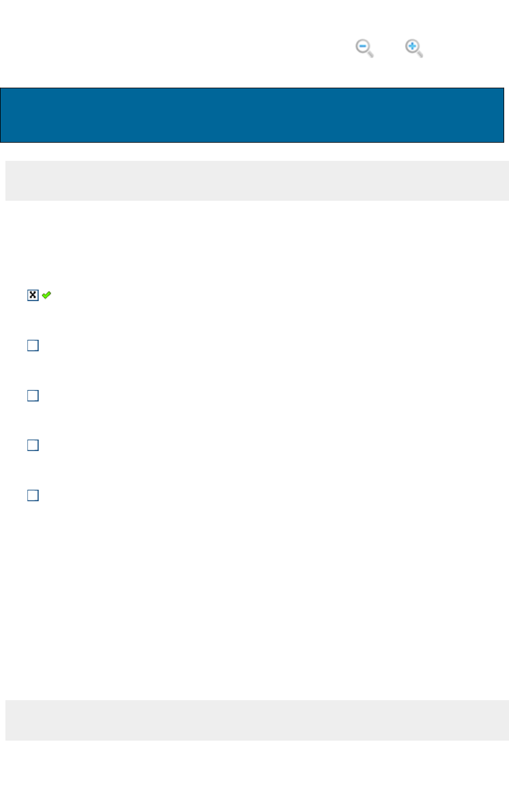This screenshot has height=812, width=509.
Task: Click the green check mark icon
Action: point(47,295)
